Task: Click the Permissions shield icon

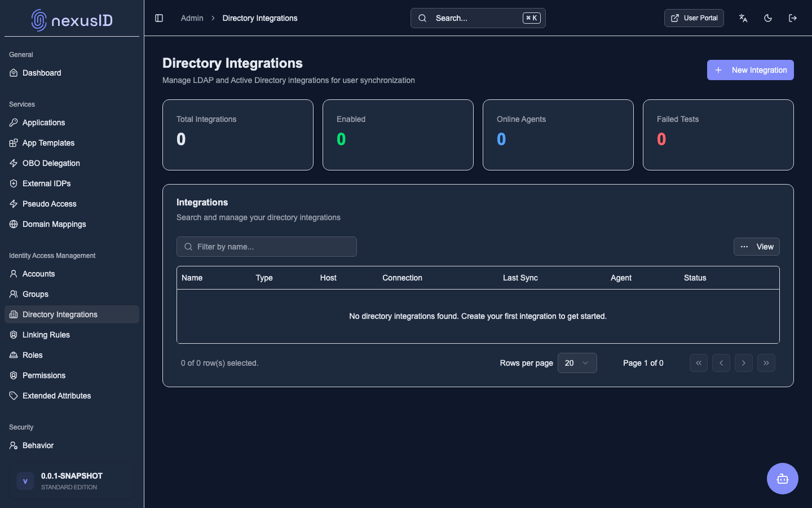Action: (14, 375)
